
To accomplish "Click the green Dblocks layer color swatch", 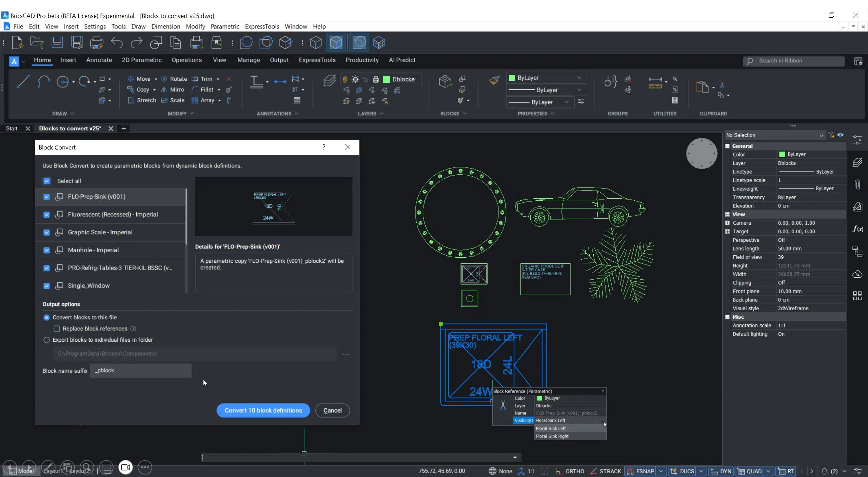I will coord(387,79).
